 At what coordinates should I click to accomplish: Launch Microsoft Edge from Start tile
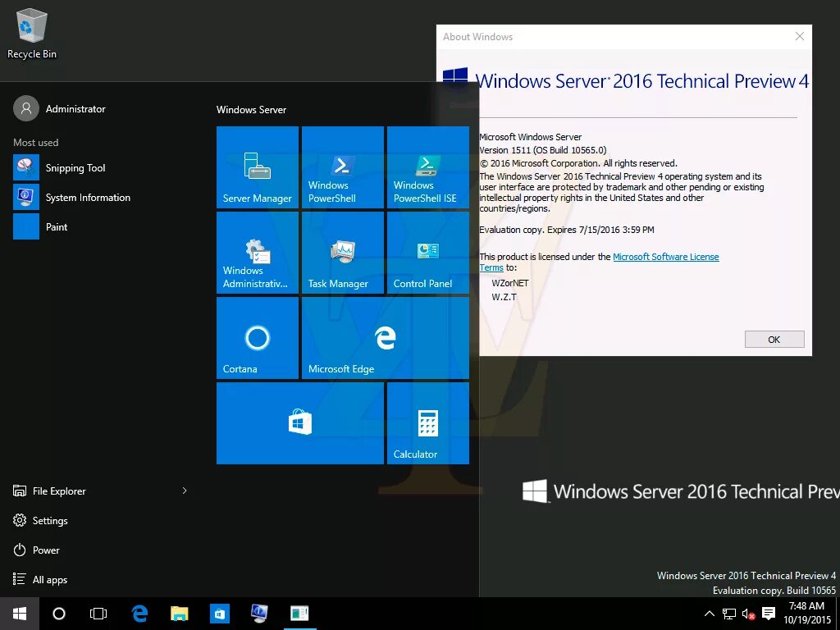pos(342,338)
